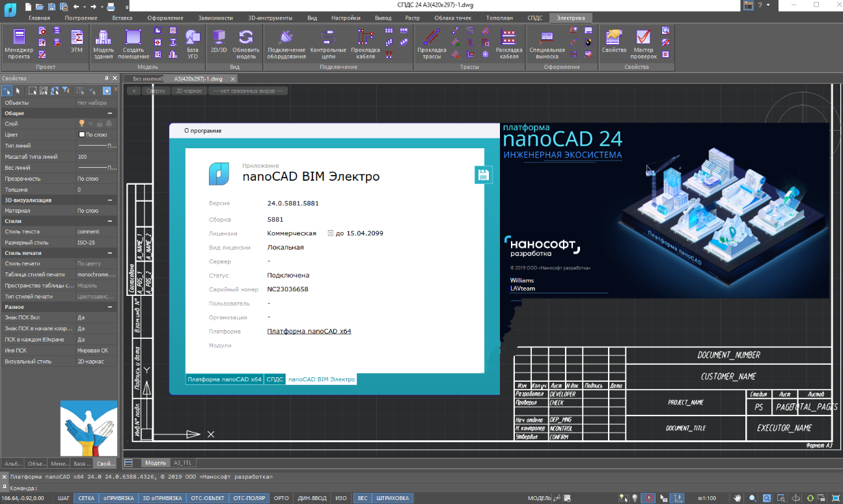Open the 2D-каркас visual style dropdown
The width and height of the screenshot is (843, 504).
tap(188, 91)
